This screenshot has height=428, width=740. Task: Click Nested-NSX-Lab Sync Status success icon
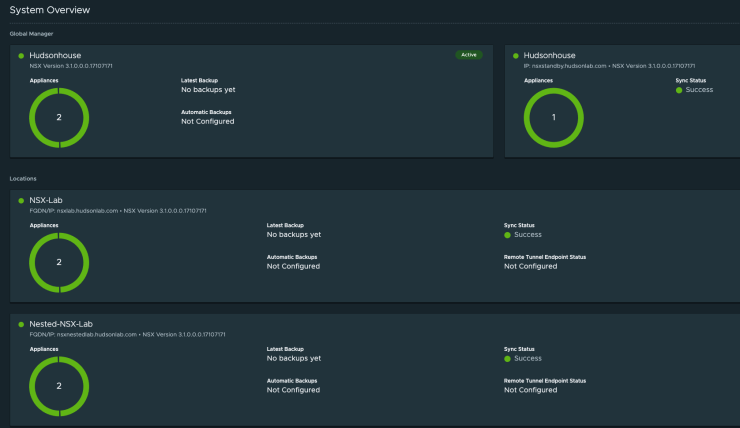point(508,358)
